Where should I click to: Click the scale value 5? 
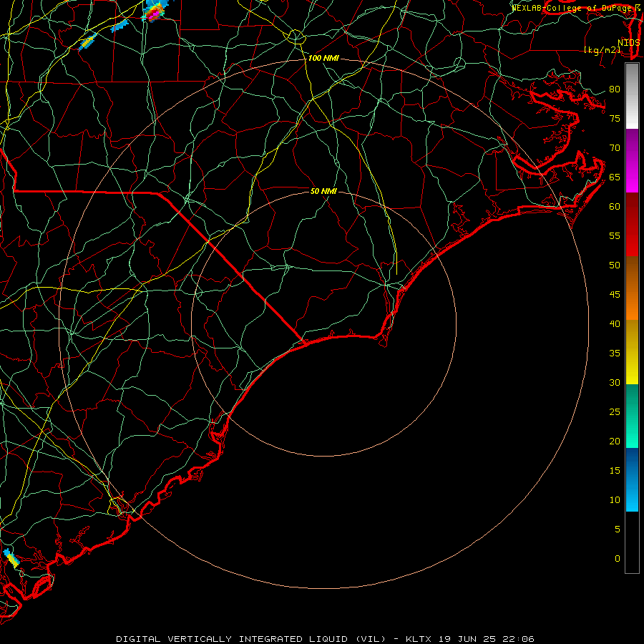pyautogui.click(x=618, y=529)
